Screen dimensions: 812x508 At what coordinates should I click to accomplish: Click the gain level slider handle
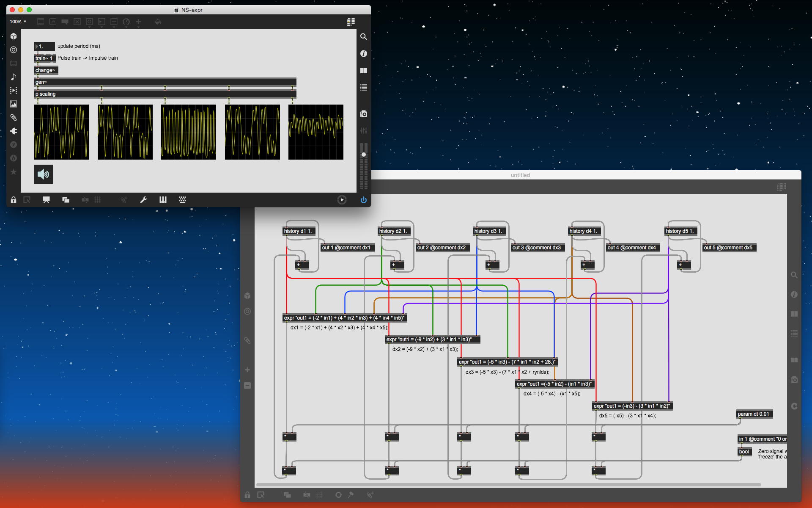coord(363,155)
